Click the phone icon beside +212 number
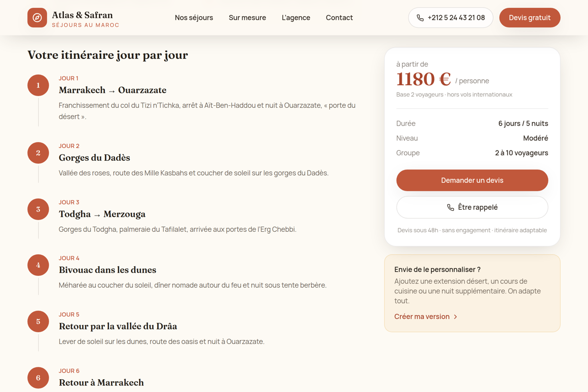 click(x=420, y=18)
